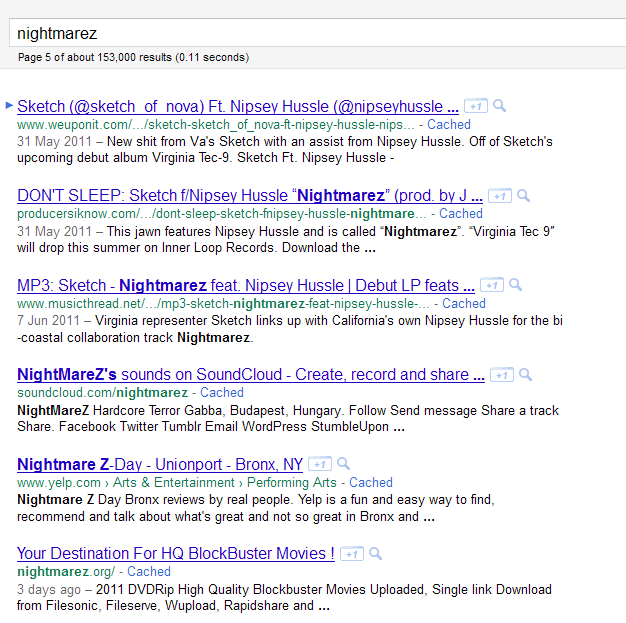This screenshot has height=623, width=626.
Task: Click preview magnifier beside BlockBuster Movies result
Action: 375,554
